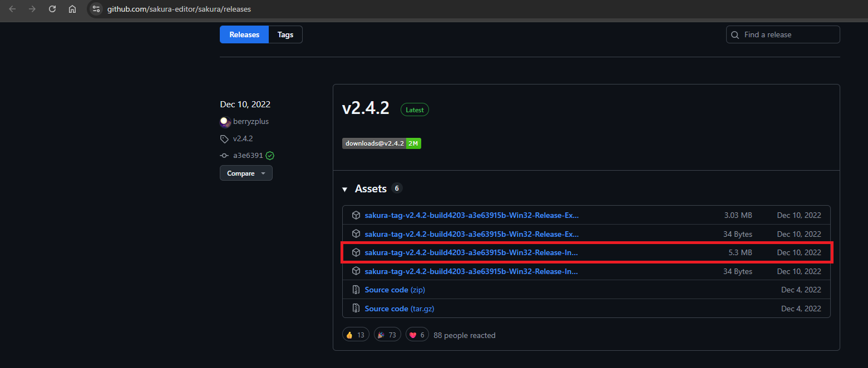Click the berryzplus avatar icon

coord(225,122)
